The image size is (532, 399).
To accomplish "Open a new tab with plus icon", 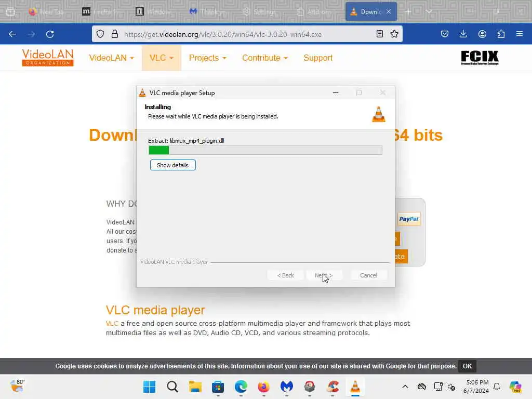I will point(408,11).
